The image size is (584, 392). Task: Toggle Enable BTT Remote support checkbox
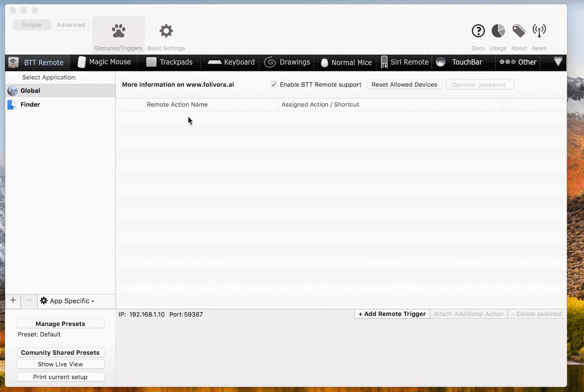274,85
